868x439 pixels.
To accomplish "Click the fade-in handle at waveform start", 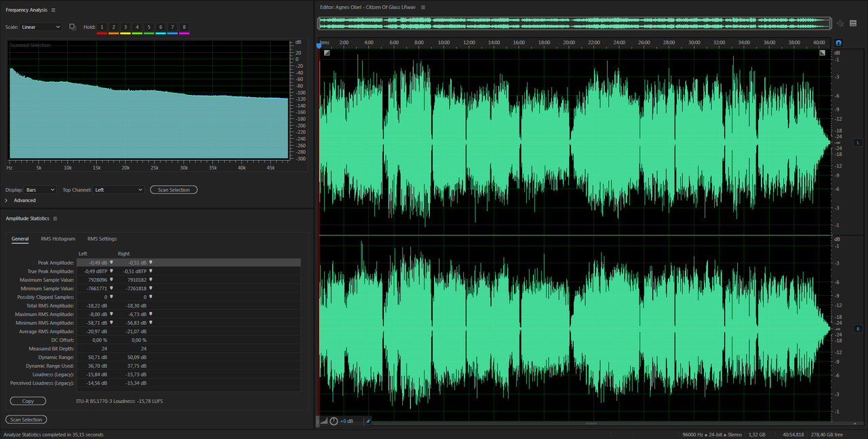I will 327,52.
